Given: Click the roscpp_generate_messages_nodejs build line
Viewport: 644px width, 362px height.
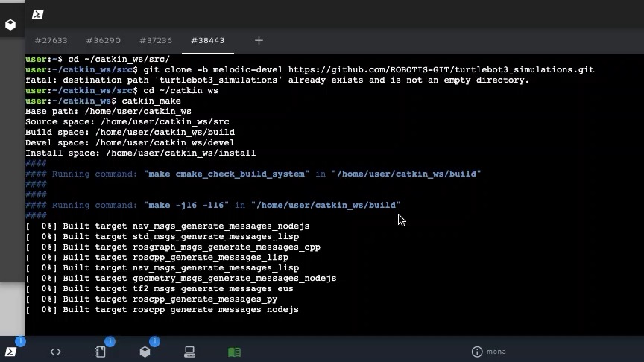Looking at the screenshot, I should (x=162, y=310).
